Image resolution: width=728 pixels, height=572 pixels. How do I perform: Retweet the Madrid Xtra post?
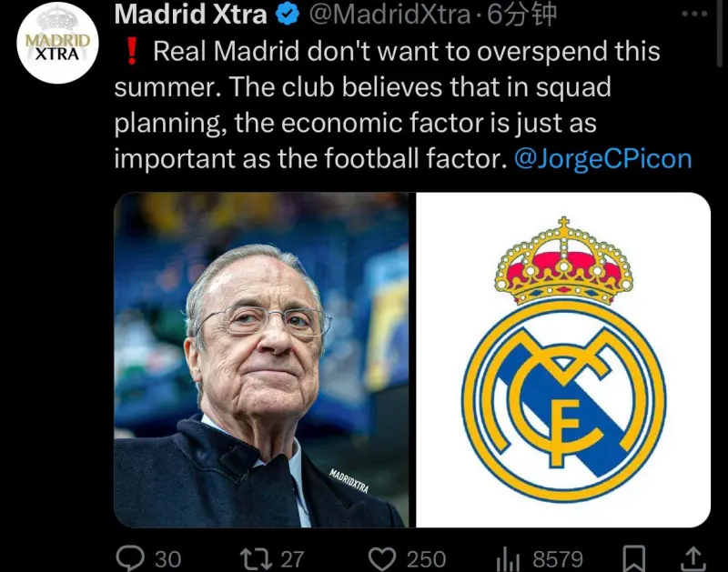[256, 558]
